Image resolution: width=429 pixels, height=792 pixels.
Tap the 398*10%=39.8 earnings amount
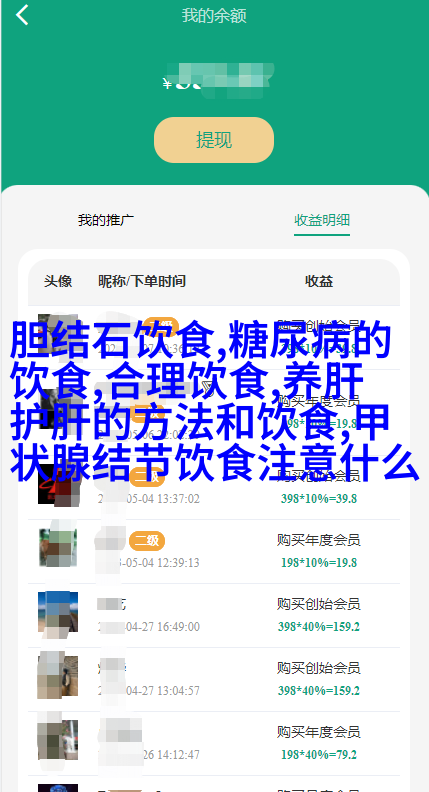pos(319,499)
